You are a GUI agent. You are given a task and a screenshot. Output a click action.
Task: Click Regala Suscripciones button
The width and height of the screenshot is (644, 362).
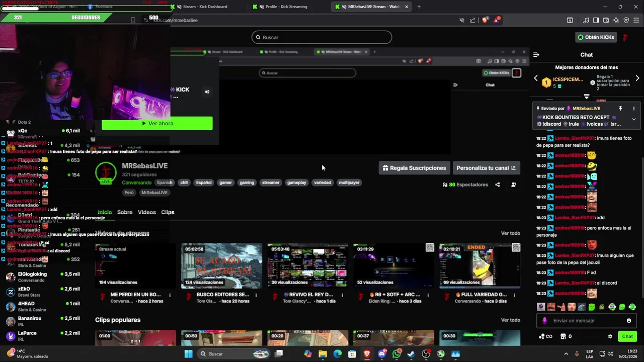pos(414,168)
